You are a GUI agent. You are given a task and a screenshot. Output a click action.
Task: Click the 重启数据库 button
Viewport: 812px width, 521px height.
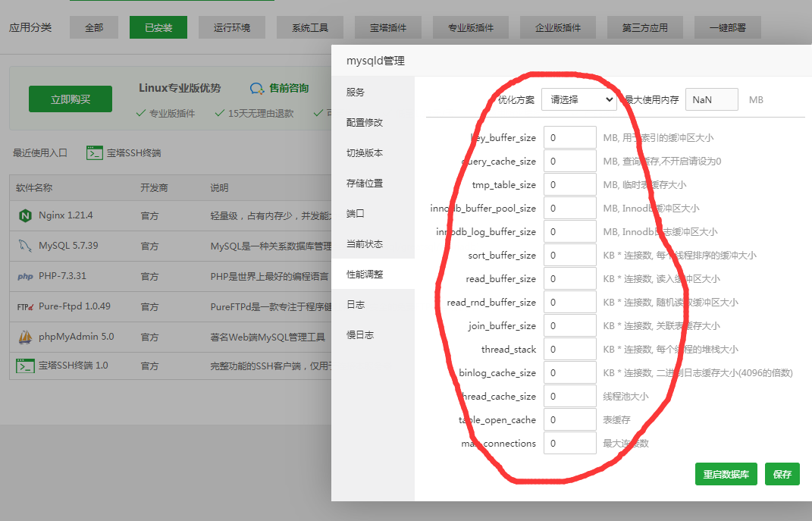pyautogui.click(x=726, y=474)
